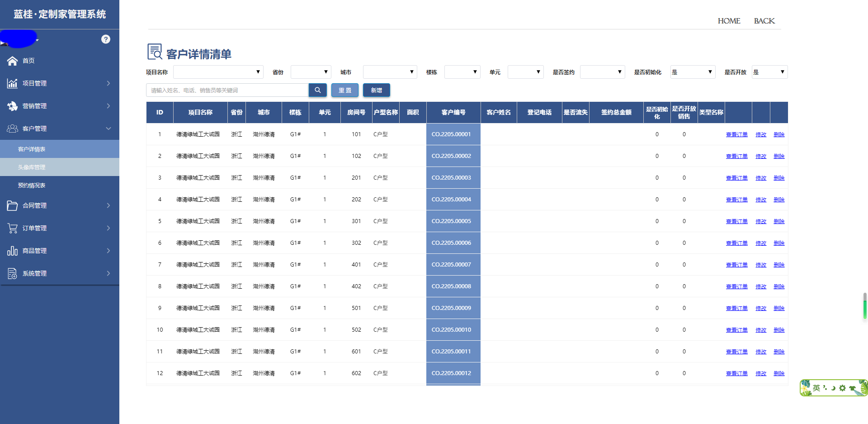Click customer number CO.2205.00012 cell

pos(453,373)
